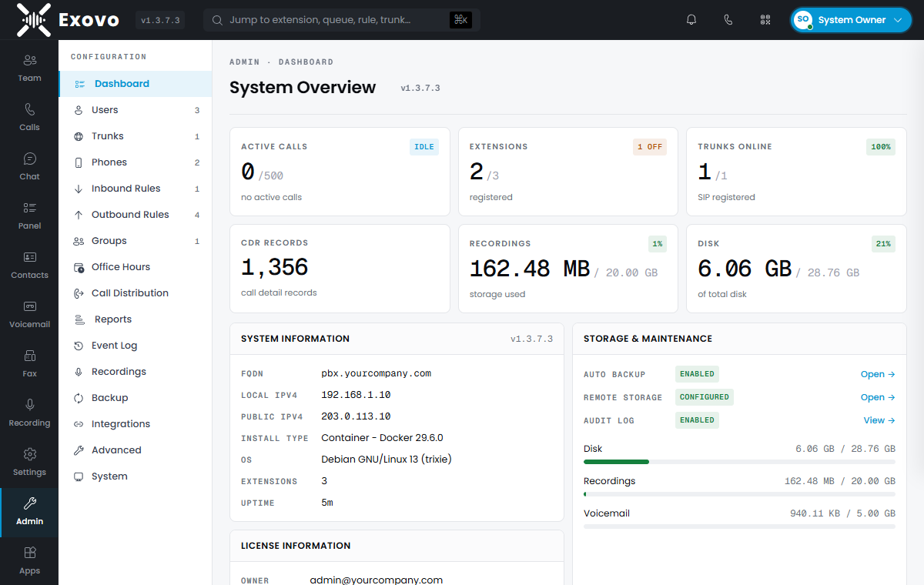The image size is (924, 585).
Task: Click the Admin breadcrumb
Action: 245,62
